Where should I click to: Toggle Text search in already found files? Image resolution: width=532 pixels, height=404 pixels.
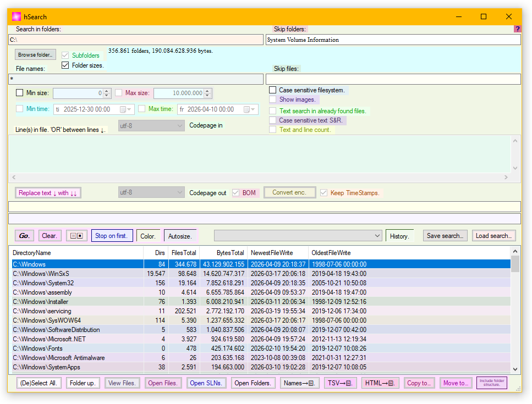(272, 111)
